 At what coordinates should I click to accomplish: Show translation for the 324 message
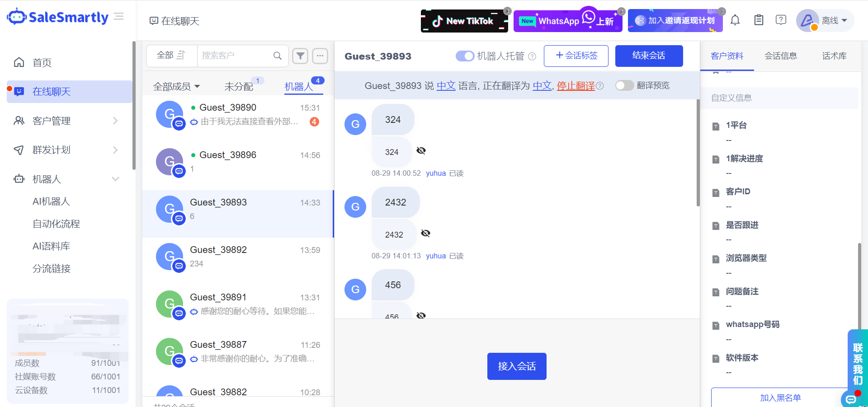pos(421,150)
